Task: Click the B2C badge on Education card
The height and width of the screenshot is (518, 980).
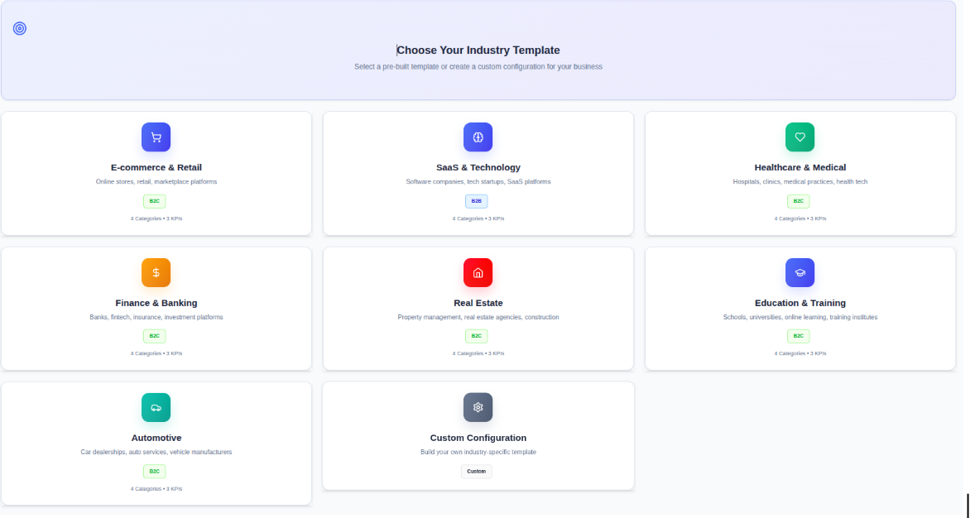Action: pyautogui.click(x=798, y=336)
